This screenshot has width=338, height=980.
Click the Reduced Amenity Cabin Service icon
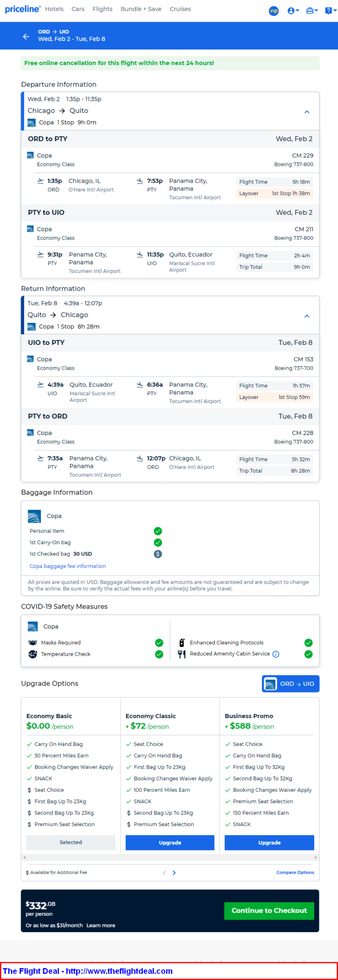click(x=182, y=654)
